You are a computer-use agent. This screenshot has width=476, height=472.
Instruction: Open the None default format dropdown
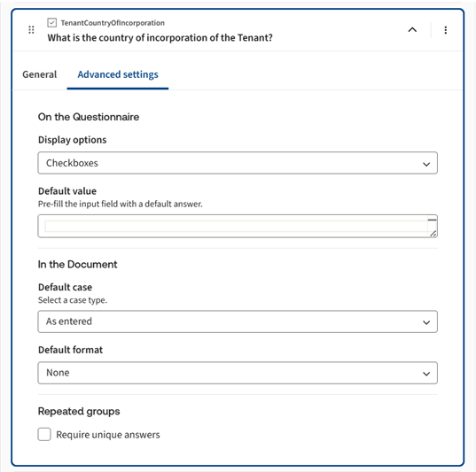point(238,373)
